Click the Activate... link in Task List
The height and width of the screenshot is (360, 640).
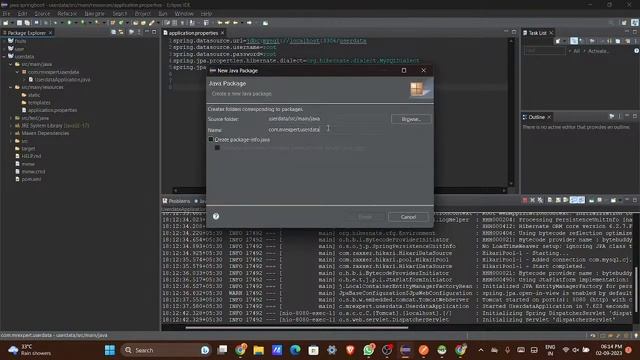tap(598, 51)
